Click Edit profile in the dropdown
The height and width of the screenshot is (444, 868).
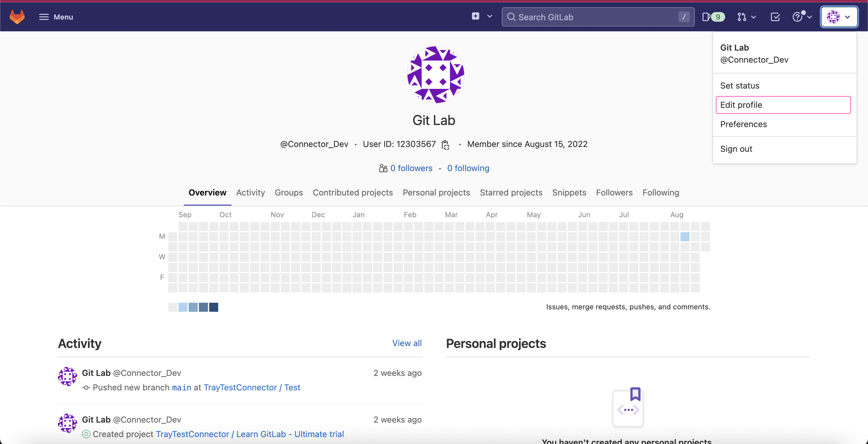(x=741, y=105)
